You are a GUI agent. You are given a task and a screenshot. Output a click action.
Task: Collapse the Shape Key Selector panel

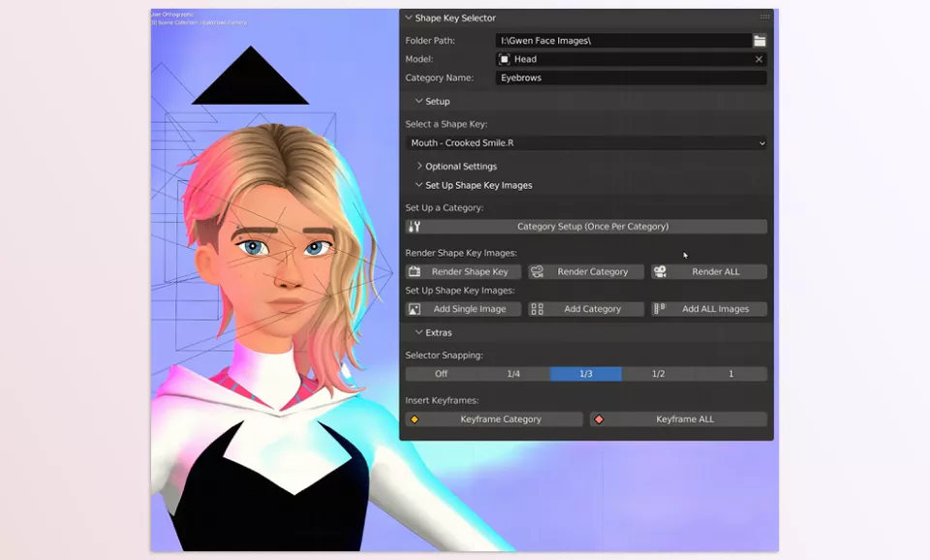(408, 17)
